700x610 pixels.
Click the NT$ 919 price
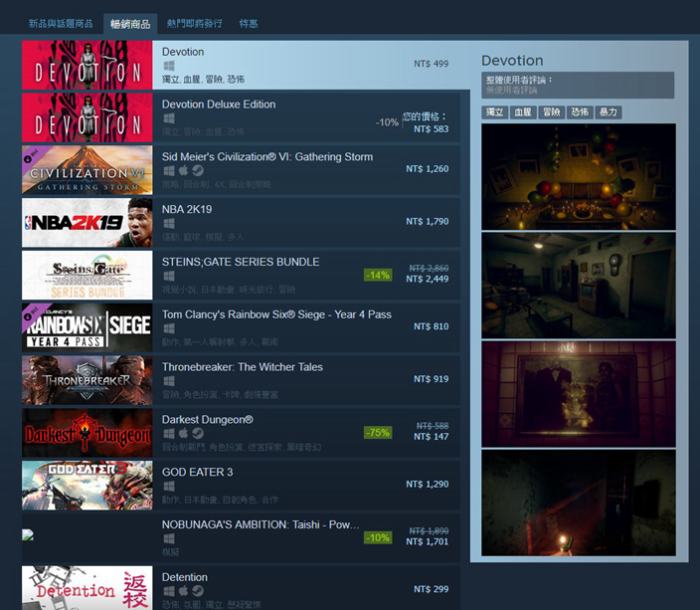click(431, 379)
